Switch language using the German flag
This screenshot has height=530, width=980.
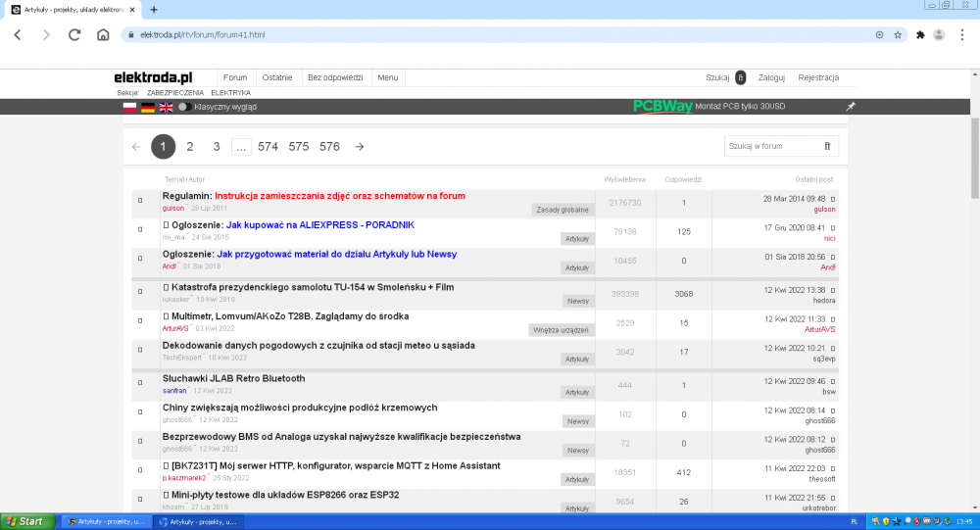147,107
